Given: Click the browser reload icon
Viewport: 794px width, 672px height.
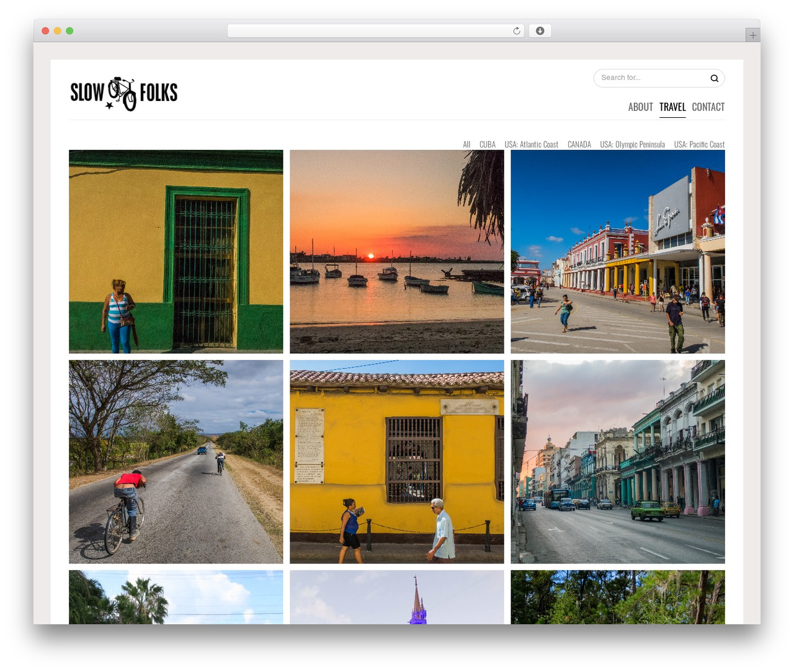Looking at the screenshot, I should [x=516, y=31].
